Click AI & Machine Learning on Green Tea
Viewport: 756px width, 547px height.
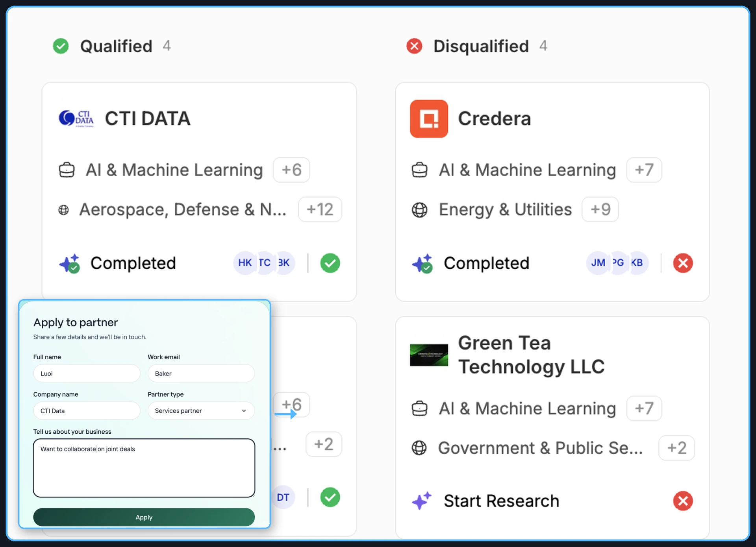click(x=527, y=408)
